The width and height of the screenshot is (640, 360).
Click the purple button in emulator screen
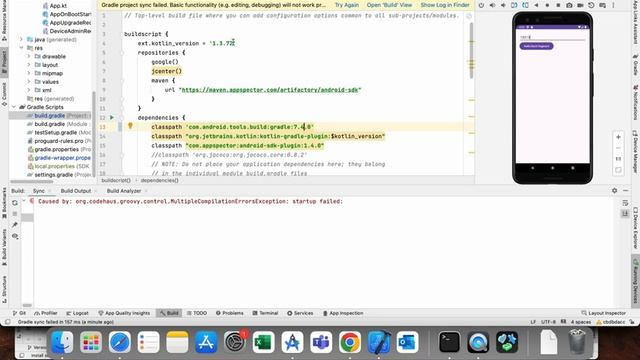point(536,46)
